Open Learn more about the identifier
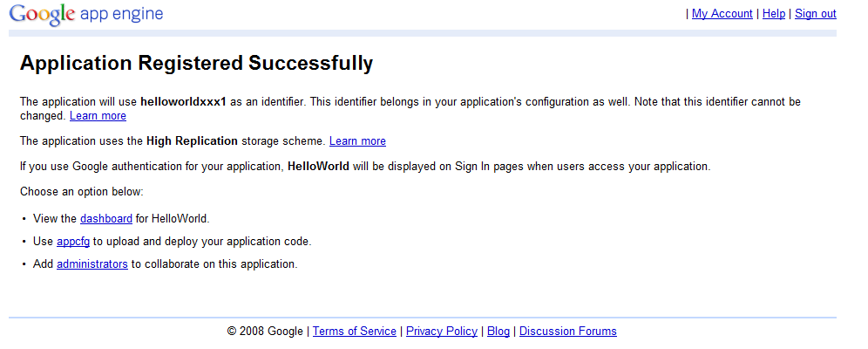 click(98, 116)
